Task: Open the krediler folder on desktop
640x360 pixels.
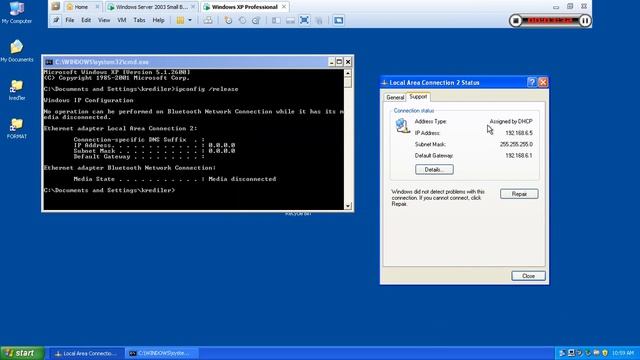Action: coord(17,90)
